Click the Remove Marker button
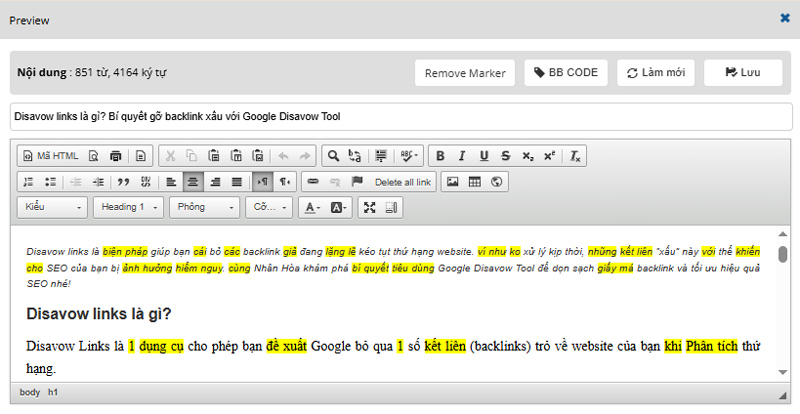 click(464, 73)
